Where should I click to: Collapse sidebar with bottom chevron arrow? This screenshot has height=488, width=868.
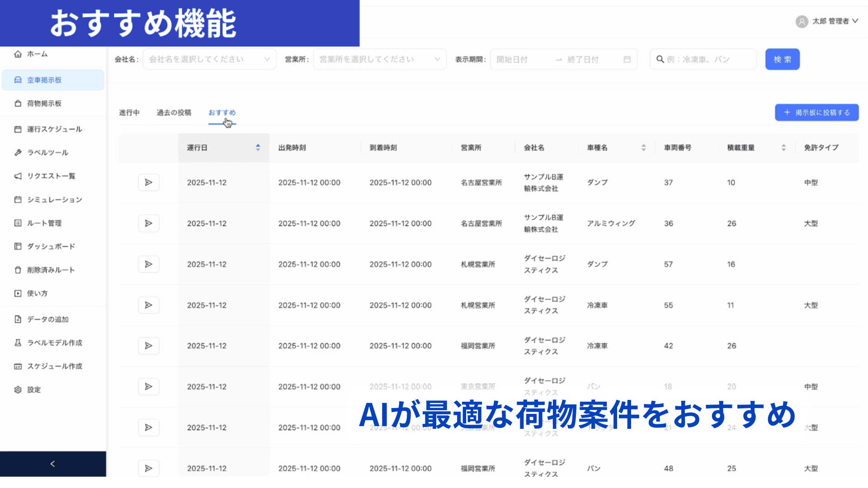point(52,464)
